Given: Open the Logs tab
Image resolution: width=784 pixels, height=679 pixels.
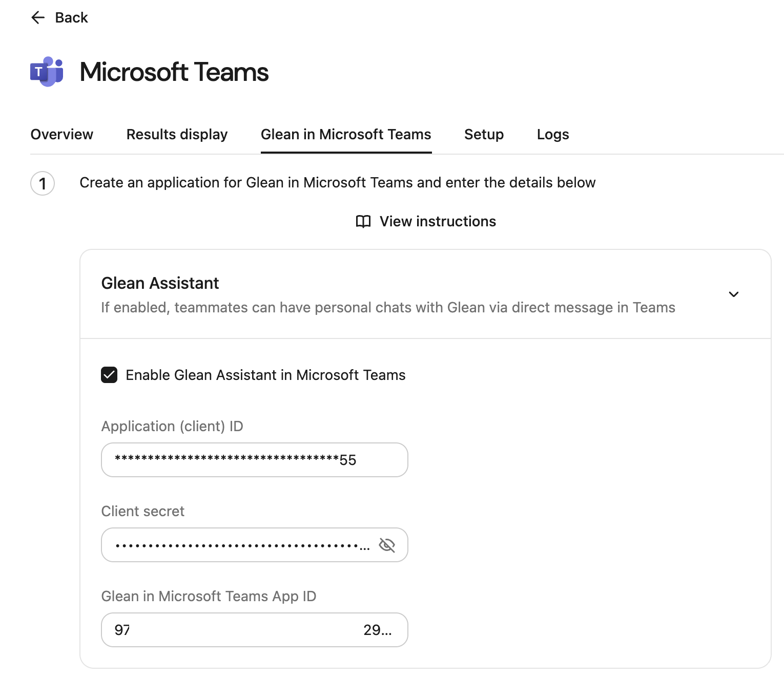Looking at the screenshot, I should click(553, 134).
